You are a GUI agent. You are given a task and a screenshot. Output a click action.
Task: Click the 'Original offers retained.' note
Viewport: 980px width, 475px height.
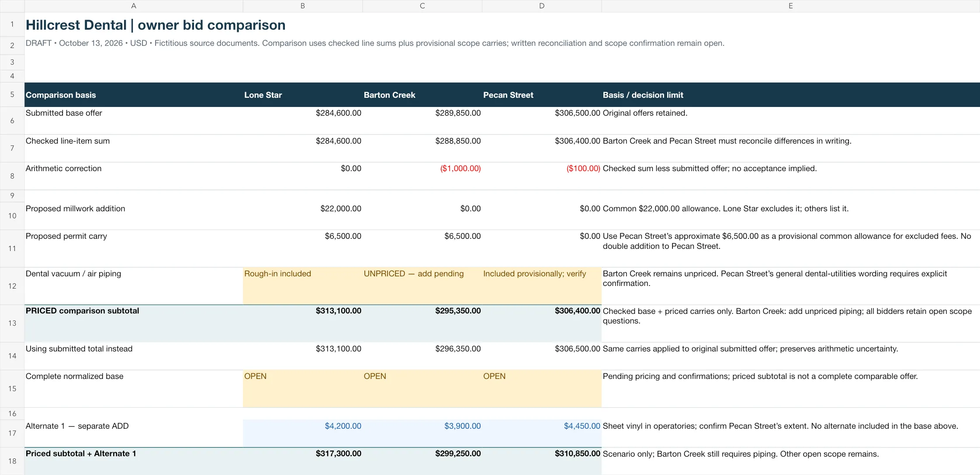pyautogui.click(x=645, y=113)
